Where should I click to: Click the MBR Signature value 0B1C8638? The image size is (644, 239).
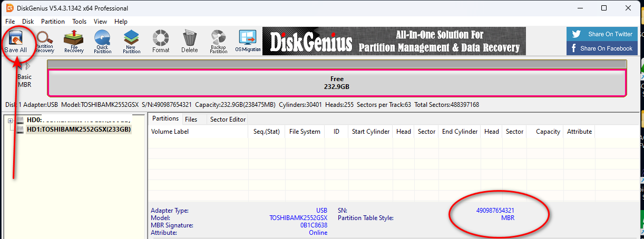314,225
